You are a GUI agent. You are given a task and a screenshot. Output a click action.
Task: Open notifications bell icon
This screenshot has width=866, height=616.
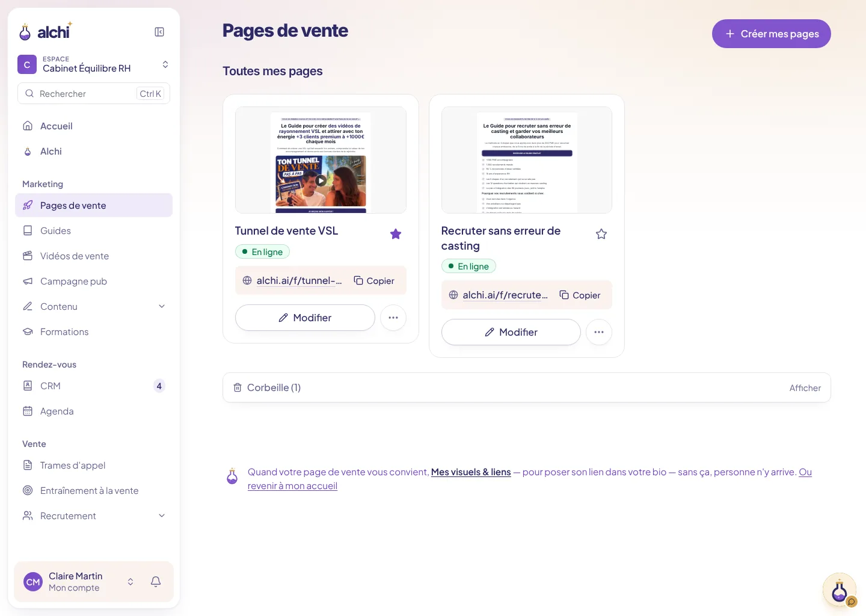[156, 582]
